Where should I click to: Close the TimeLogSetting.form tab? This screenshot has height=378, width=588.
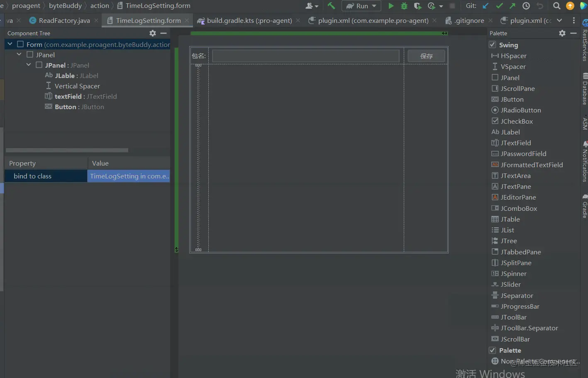[187, 20]
